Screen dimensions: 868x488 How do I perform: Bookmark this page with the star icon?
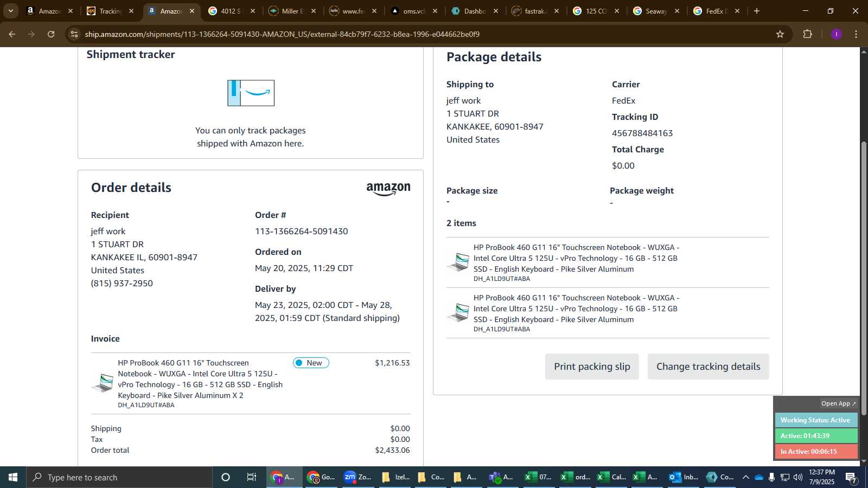780,34
